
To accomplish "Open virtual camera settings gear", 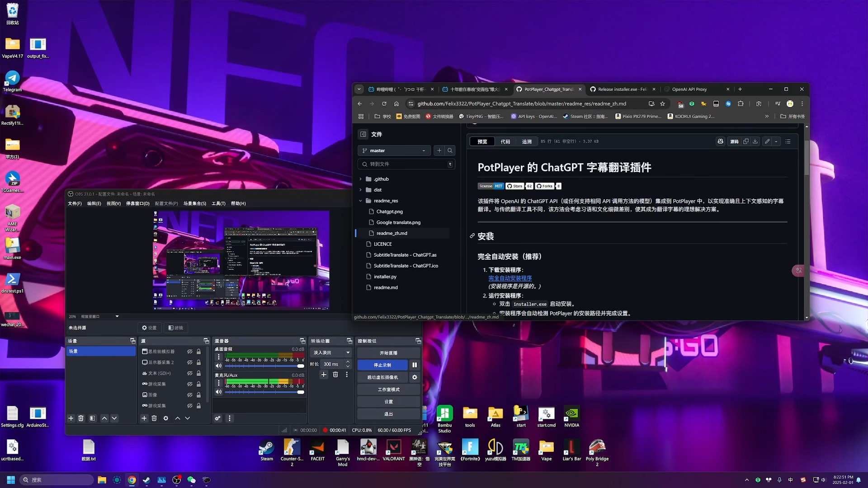I will click(414, 377).
